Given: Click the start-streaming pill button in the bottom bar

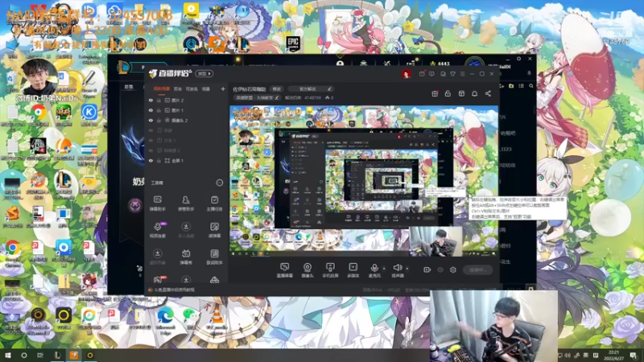Looking at the screenshot, I should coord(477,269).
